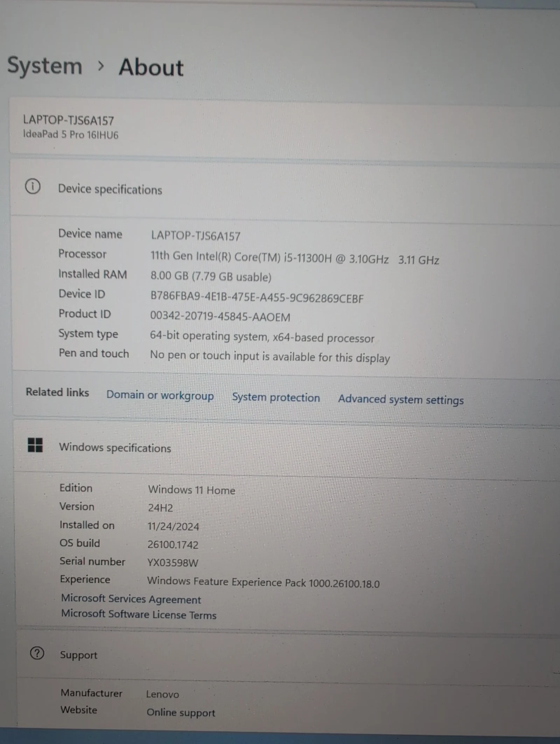The height and width of the screenshot is (744, 560).
Task: Select the processor value i5-11300H
Action: pyautogui.click(x=295, y=258)
